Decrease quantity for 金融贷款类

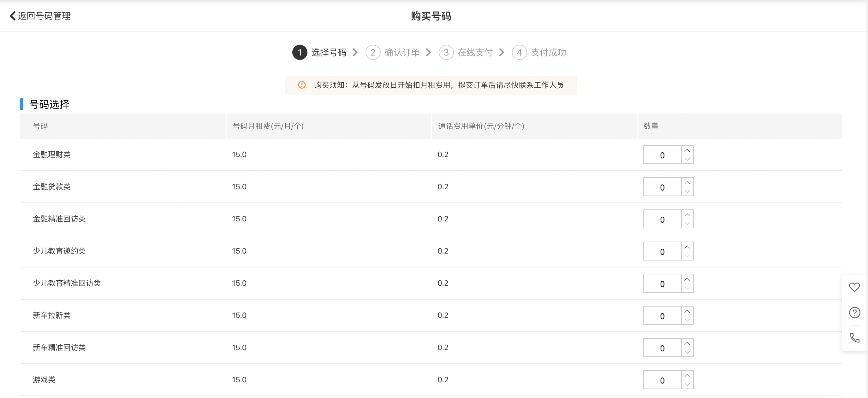click(687, 191)
